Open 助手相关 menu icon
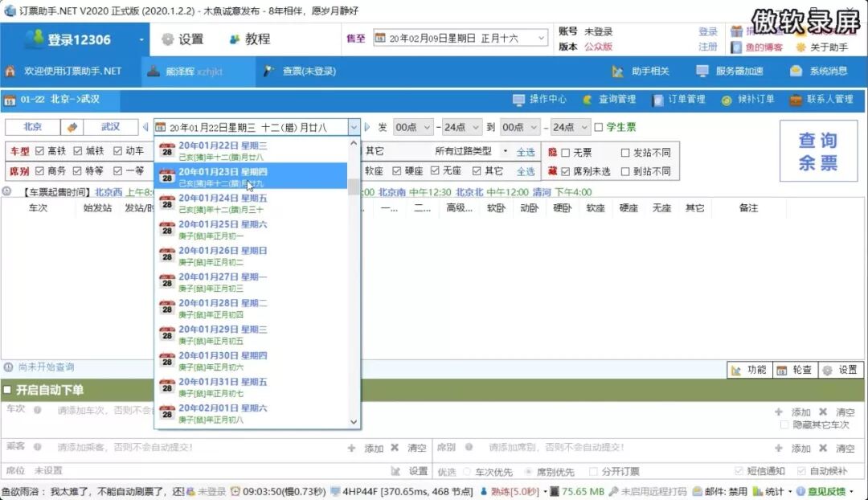Screen dimensions: 868x500 point(617,72)
